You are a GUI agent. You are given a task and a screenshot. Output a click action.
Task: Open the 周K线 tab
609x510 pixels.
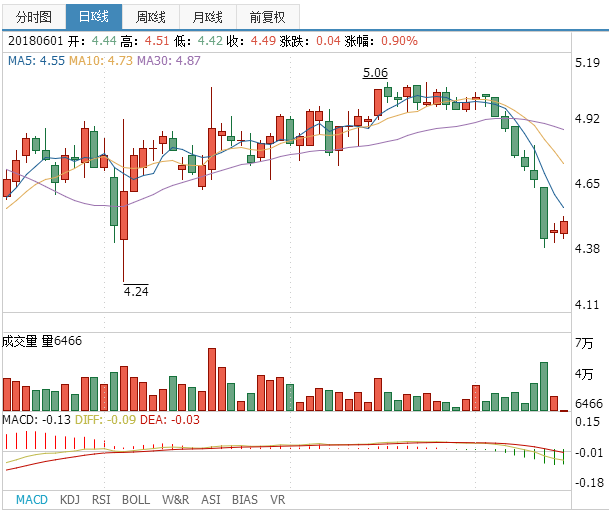pos(151,17)
